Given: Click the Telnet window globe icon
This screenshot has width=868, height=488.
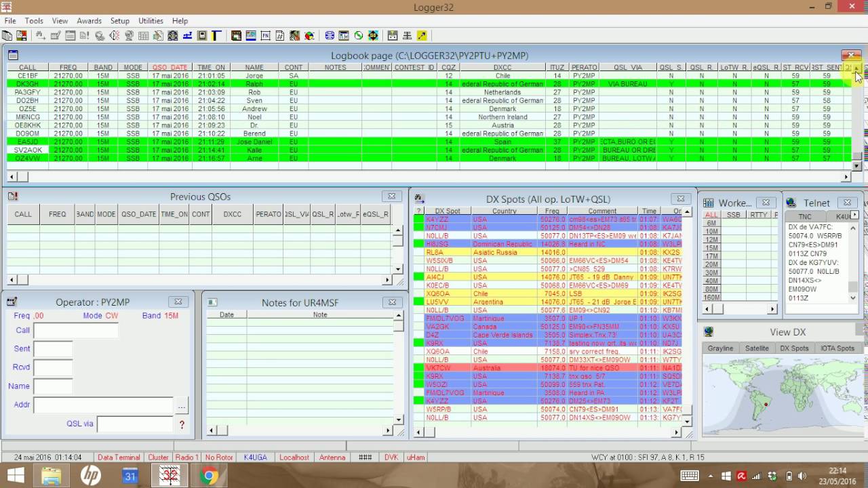Looking at the screenshot, I should click(x=791, y=203).
